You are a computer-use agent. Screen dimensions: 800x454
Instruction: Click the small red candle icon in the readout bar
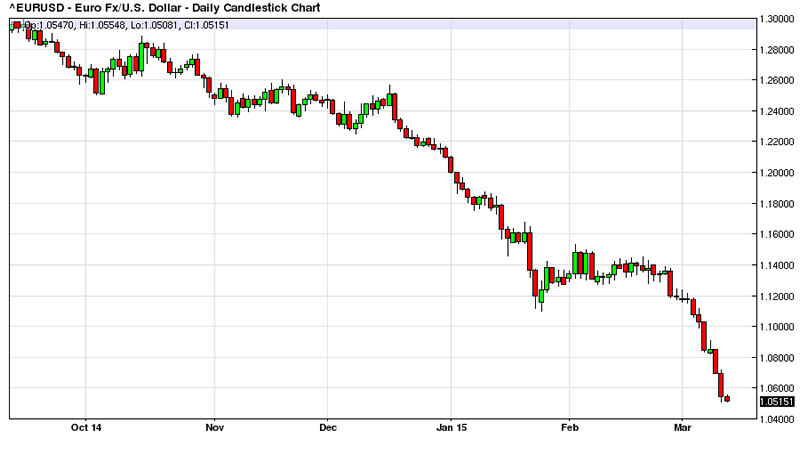click(x=17, y=25)
